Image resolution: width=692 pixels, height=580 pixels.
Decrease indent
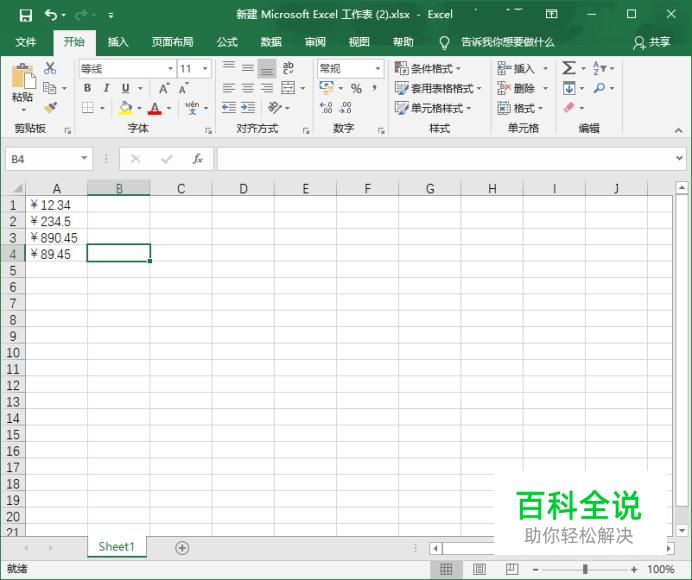pyautogui.click(x=229, y=107)
